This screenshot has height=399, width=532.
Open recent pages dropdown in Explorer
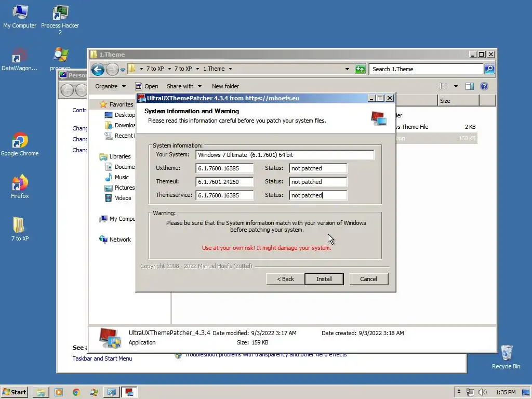click(123, 70)
